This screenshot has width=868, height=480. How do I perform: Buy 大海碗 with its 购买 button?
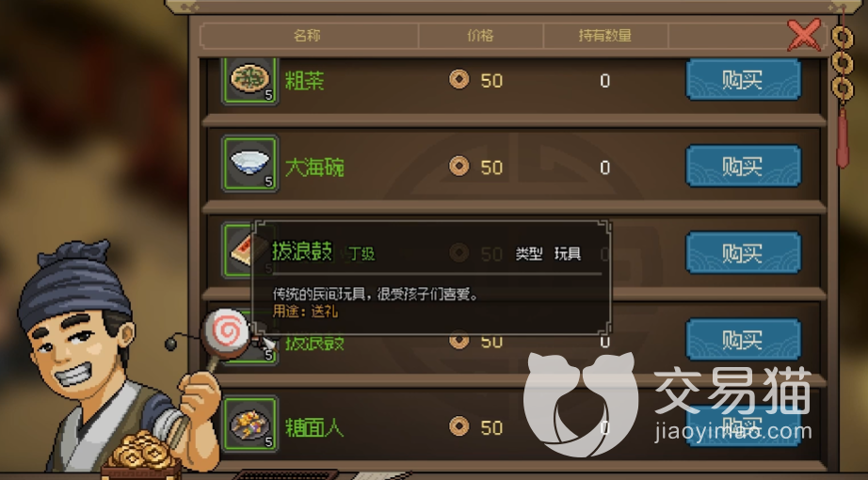coord(743,166)
